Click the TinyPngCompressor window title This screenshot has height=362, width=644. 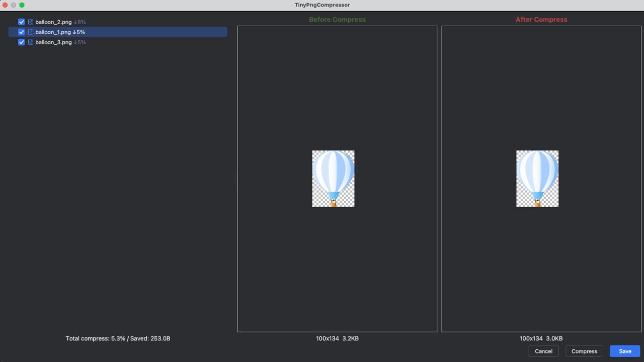pyautogui.click(x=322, y=5)
